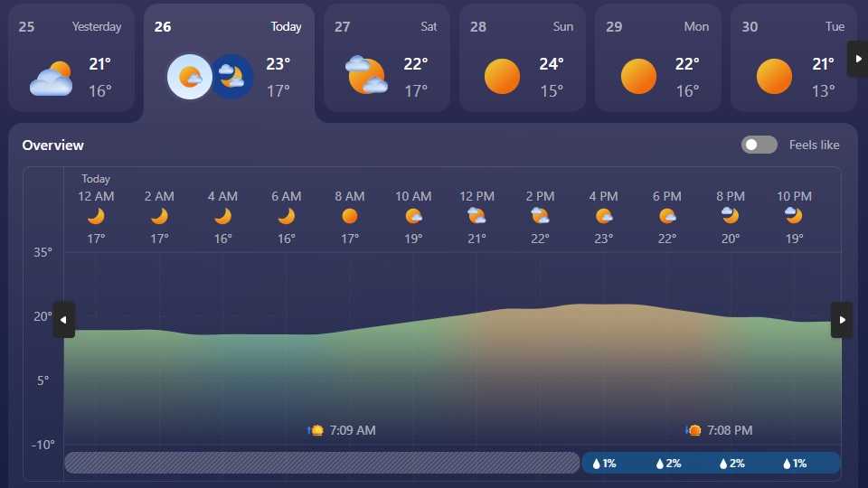Screen dimensions: 868x488
Task: Click the 20° temperature under 8 PM
Action: pyautogui.click(x=731, y=239)
